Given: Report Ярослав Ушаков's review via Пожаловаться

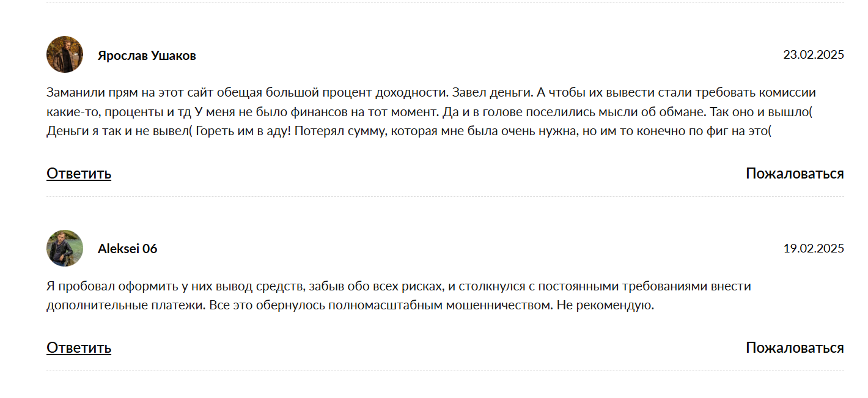Looking at the screenshot, I should [x=795, y=174].
